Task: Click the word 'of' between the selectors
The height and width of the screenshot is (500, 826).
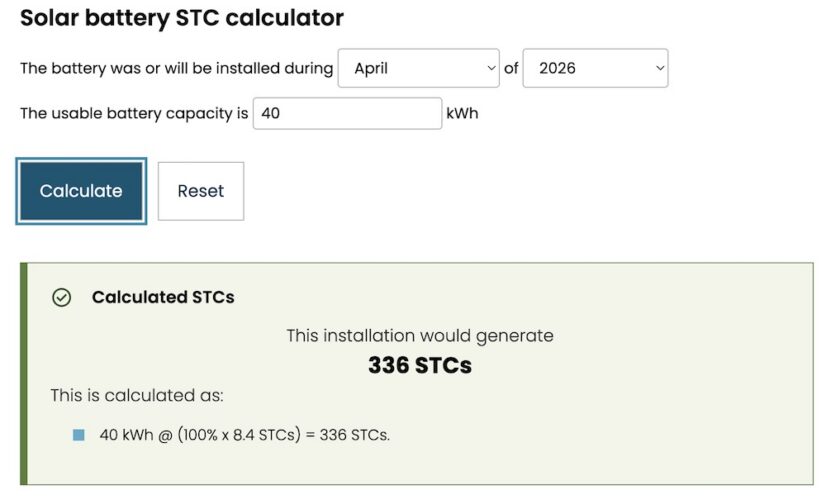Action: coord(511,68)
